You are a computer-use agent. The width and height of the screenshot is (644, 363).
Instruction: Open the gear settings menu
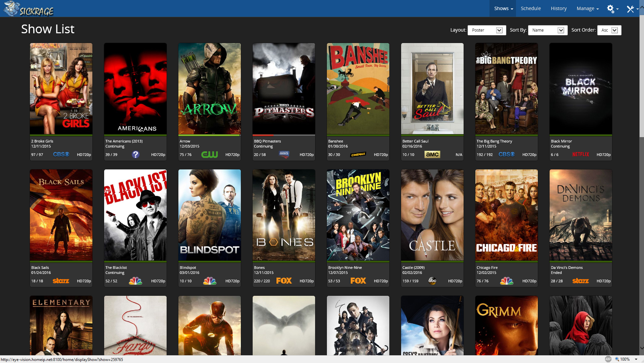[x=612, y=9]
